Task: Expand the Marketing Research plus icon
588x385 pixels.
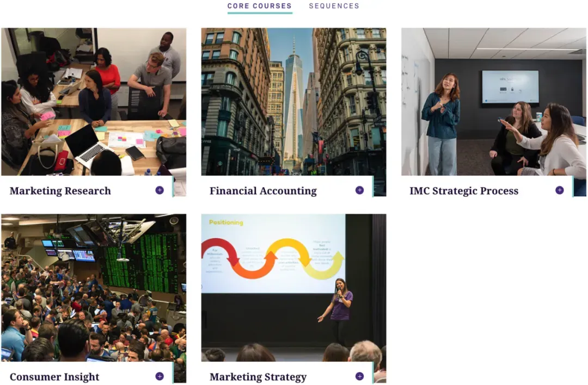Action: (x=160, y=190)
